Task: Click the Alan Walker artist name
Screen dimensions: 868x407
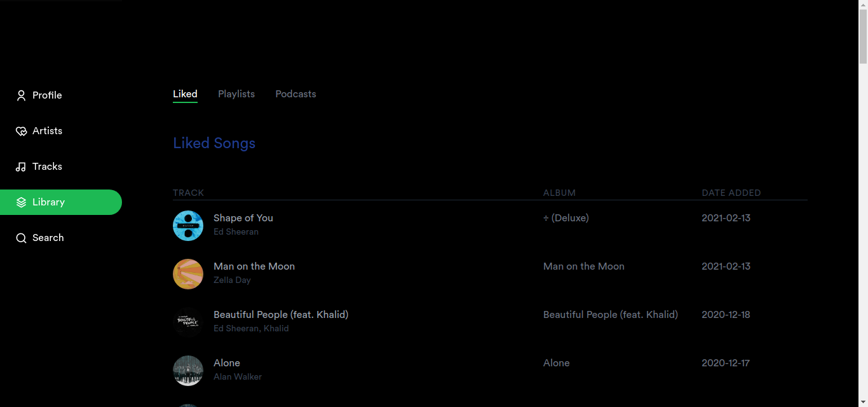Action: click(x=238, y=376)
